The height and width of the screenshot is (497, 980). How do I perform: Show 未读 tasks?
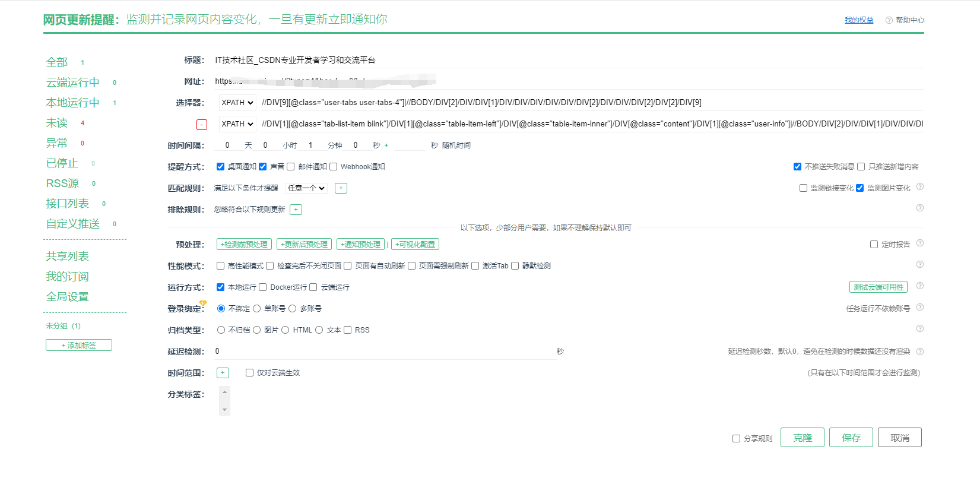(57, 123)
